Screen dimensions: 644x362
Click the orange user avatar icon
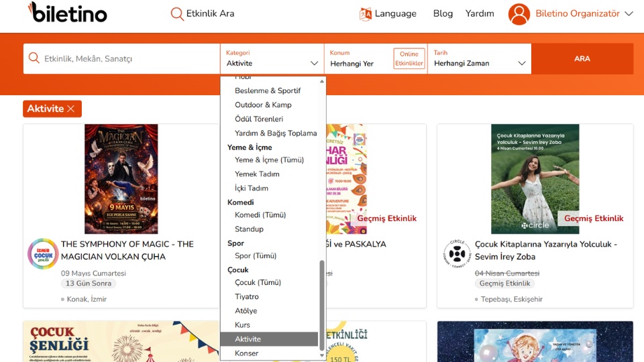click(x=519, y=14)
